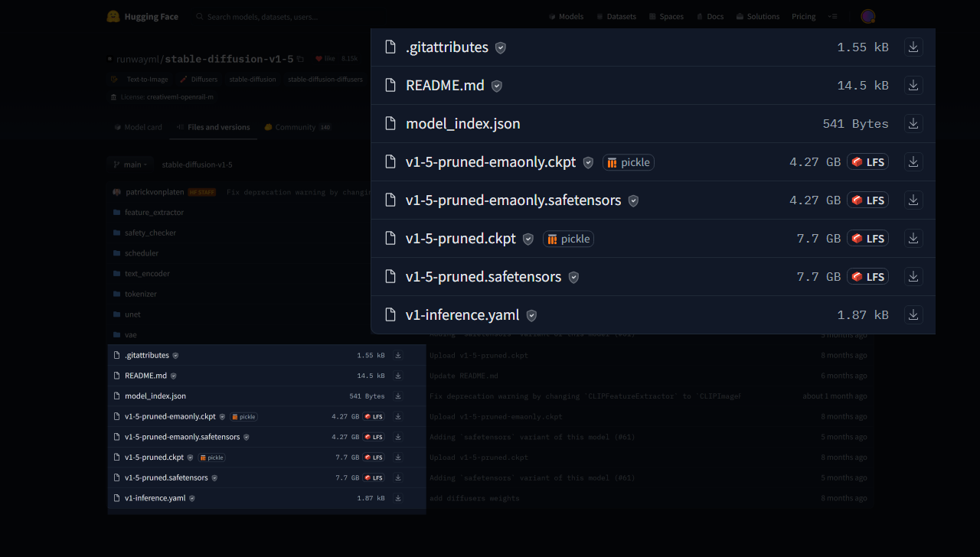Open .gitattributes in the small lower file list
Viewport: 980px width, 557px height.
[147, 356]
